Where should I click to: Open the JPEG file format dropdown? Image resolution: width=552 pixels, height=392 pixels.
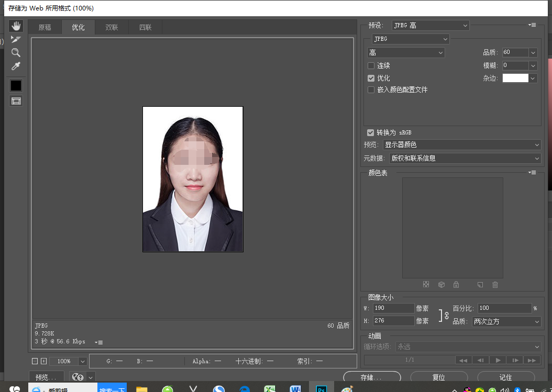coord(411,39)
